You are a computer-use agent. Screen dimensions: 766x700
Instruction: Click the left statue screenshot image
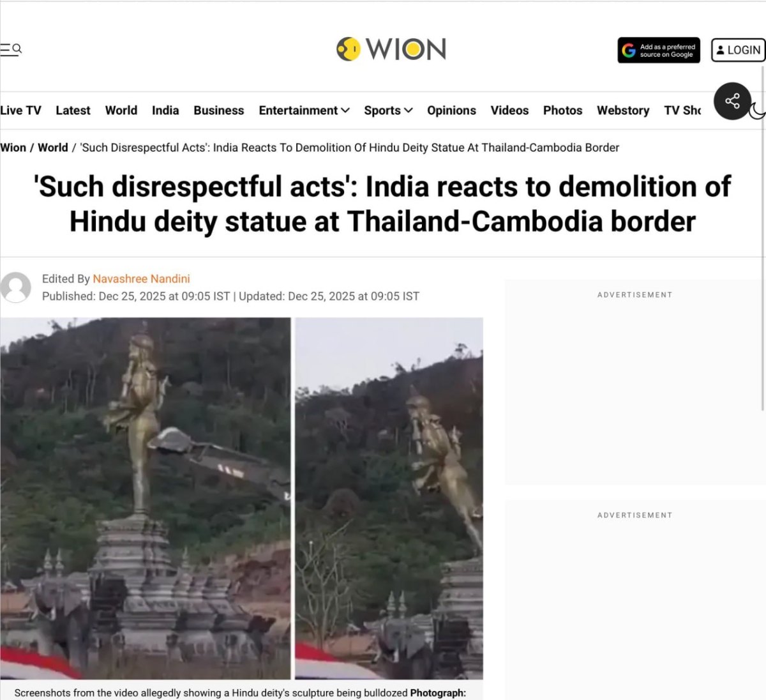(x=146, y=498)
